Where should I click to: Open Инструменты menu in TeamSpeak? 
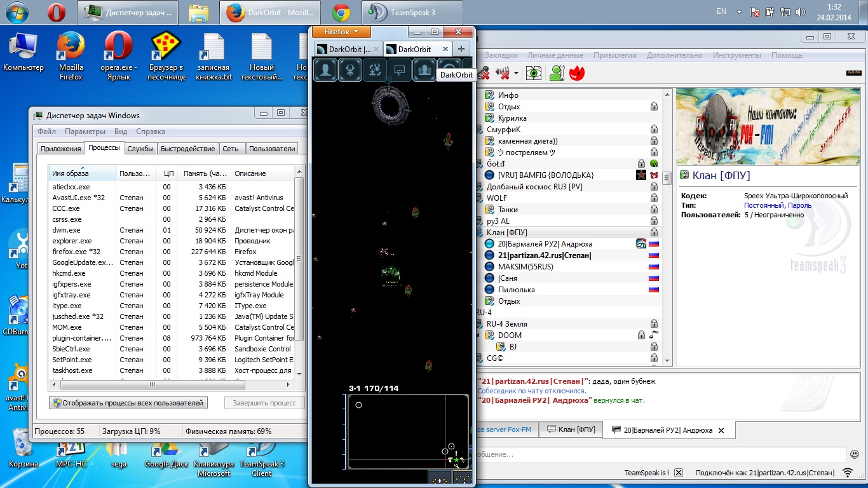[x=737, y=55]
